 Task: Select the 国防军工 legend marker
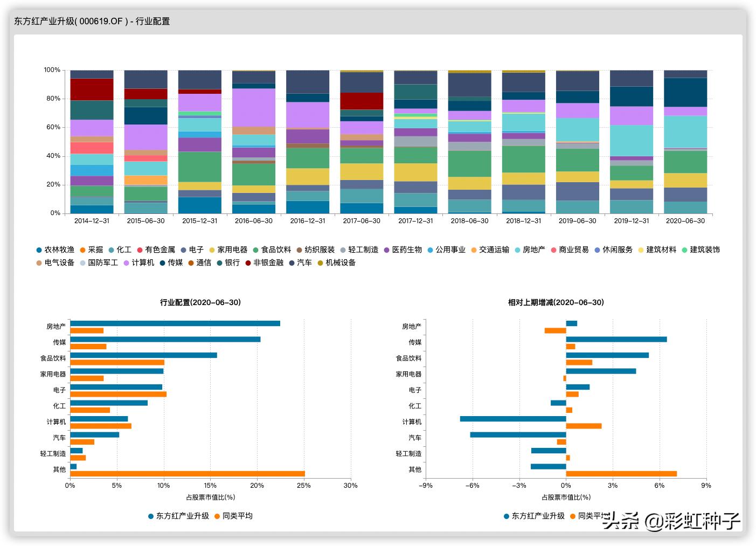82,262
